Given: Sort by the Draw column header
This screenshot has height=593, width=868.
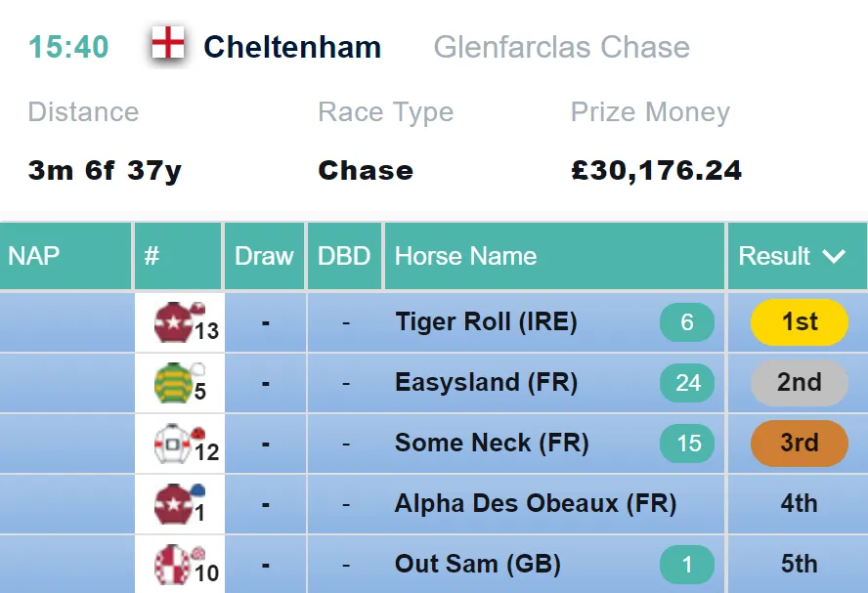Looking at the screenshot, I should coord(264,256).
